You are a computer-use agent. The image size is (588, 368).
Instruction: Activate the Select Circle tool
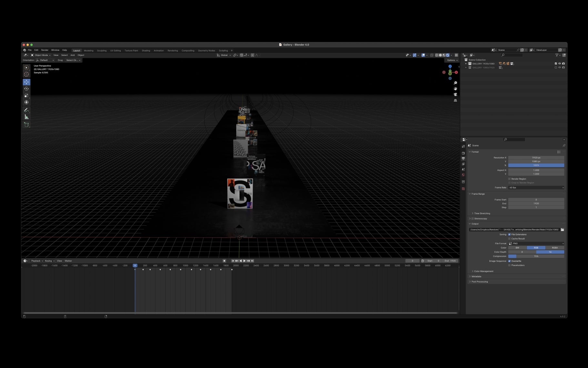point(26,67)
